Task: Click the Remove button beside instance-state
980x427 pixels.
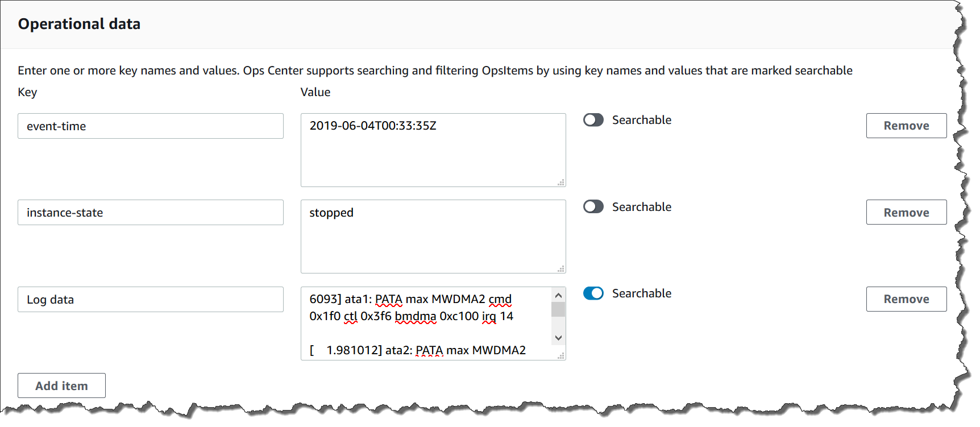Action: [906, 212]
